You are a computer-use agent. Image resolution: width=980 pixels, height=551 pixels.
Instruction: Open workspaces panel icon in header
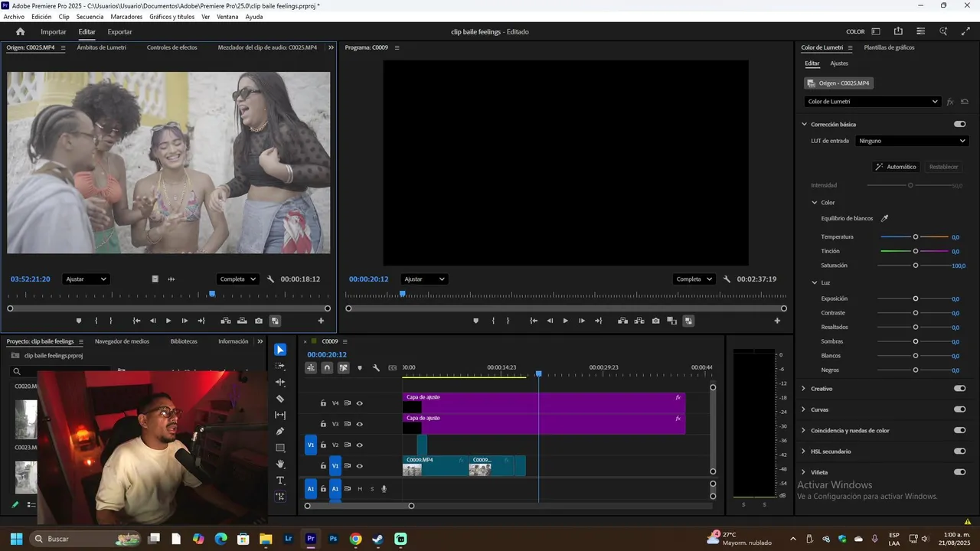click(x=876, y=31)
